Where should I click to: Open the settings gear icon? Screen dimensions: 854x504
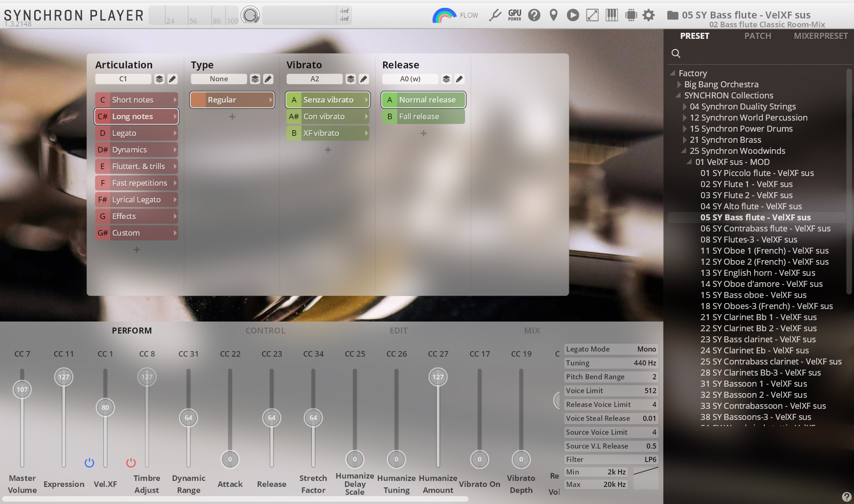pyautogui.click(x=649, y=15)
